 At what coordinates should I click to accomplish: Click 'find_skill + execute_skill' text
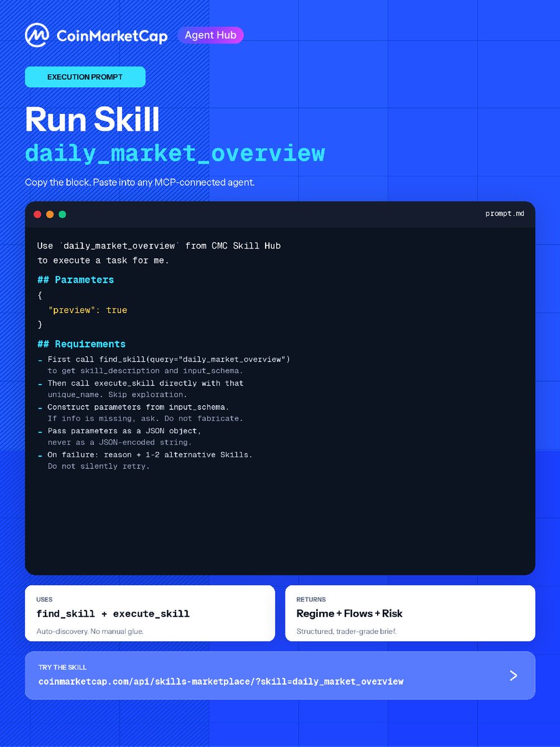pos(113,614)
